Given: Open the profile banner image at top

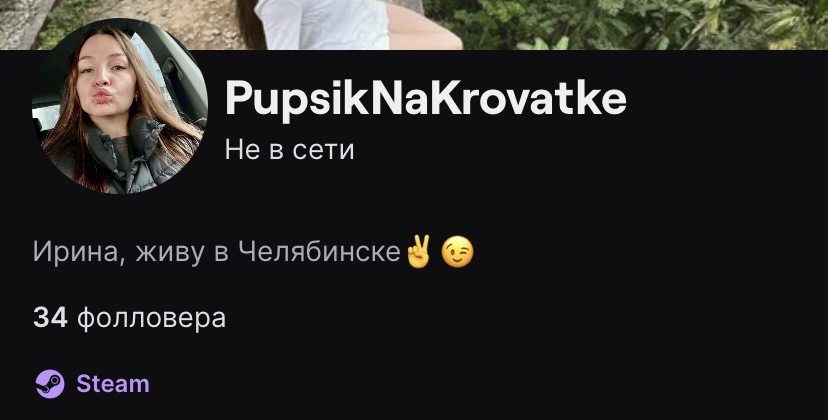Looking at the screenshot, I should 414,25.
